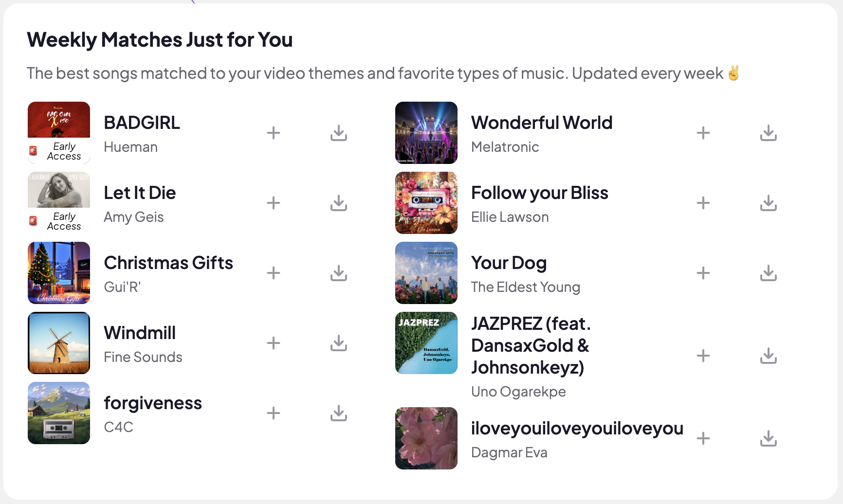Download the forgiveness track by C4C

pos(339,413)
